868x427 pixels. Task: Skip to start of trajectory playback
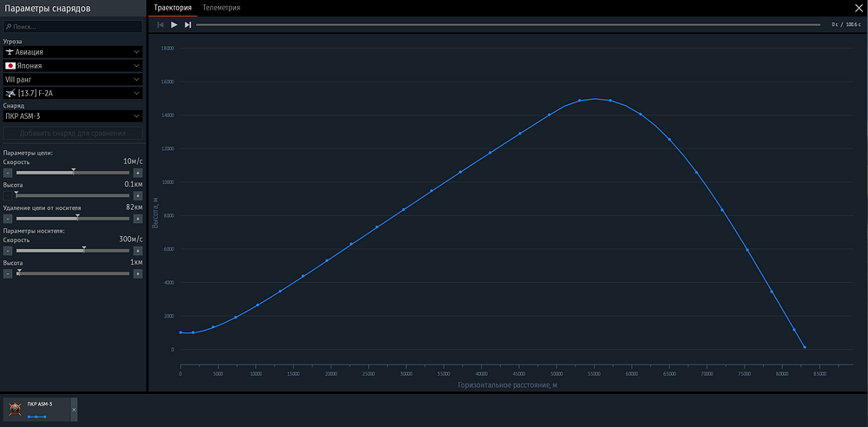pos(161,24)
